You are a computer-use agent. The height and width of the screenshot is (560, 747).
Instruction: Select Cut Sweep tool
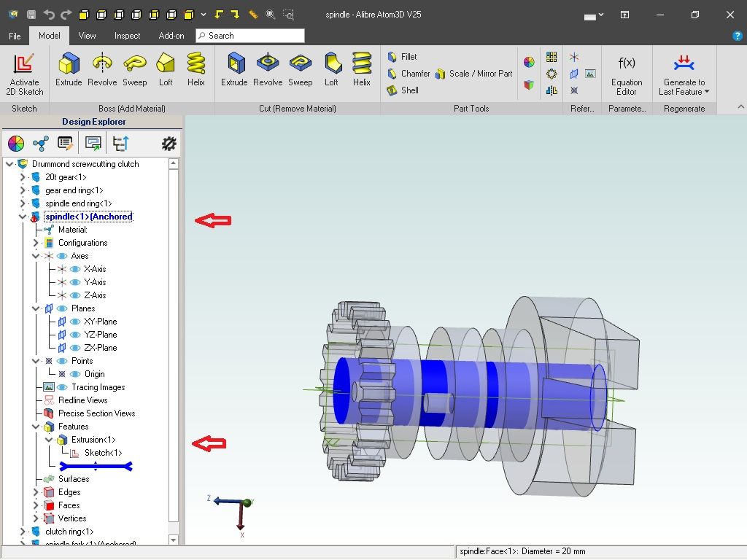click(x=300, y=69)
